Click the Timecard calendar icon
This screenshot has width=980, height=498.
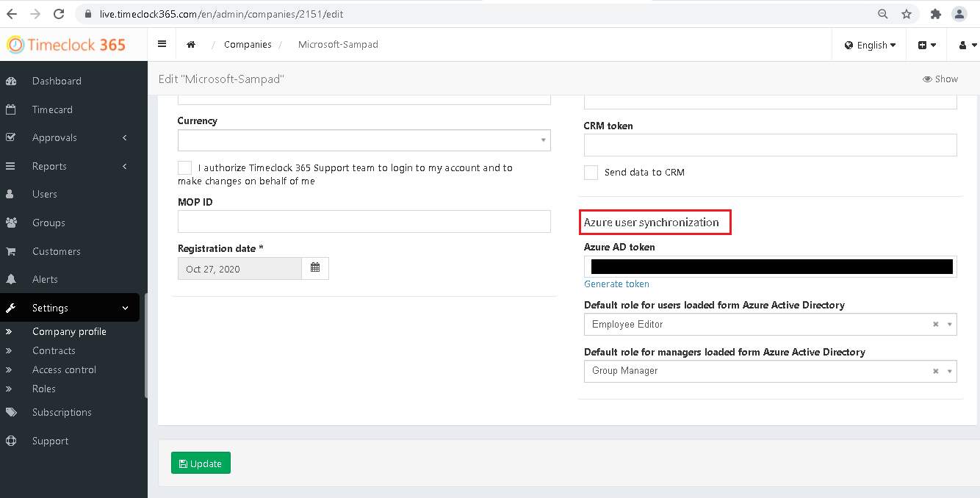(11, 109)
